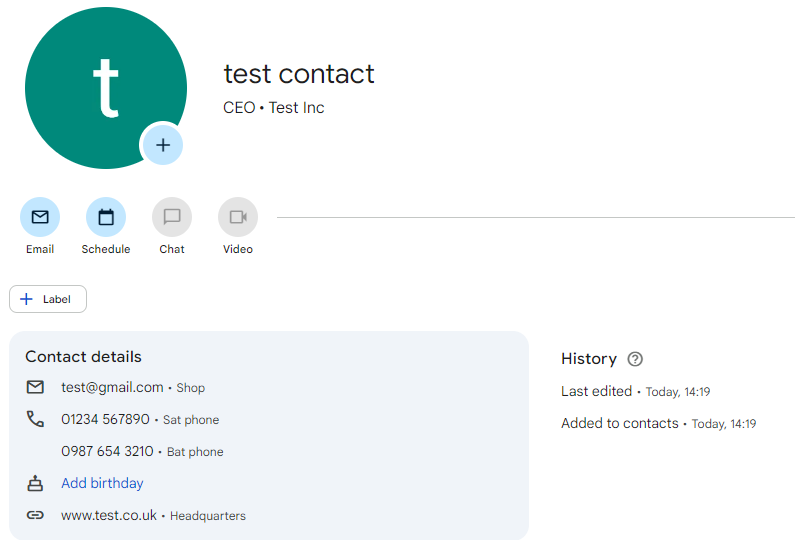
Task: Add a Label button
Action: [x=48, y=299]
